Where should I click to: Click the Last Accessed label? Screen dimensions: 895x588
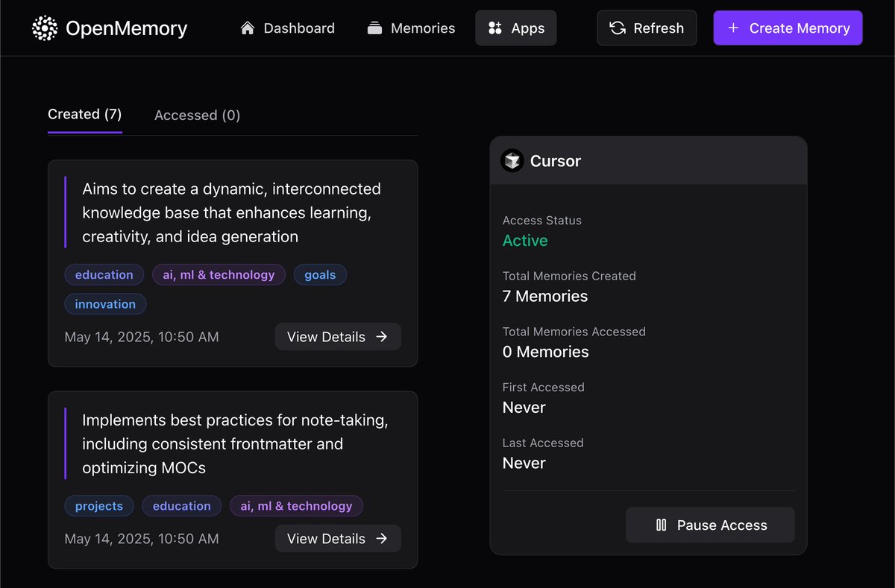(543, 443)
